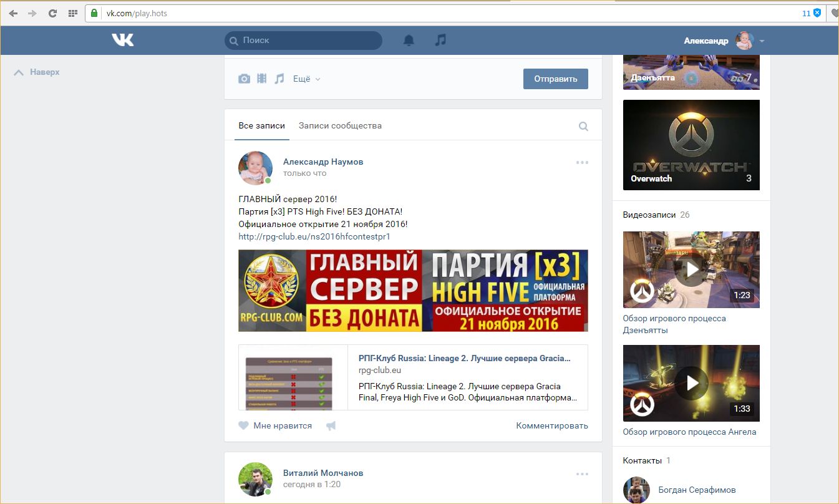Open Обзор игрового процесса Дзенъятты title
Viewport: 839px width, 504px height.
point(674,324)
